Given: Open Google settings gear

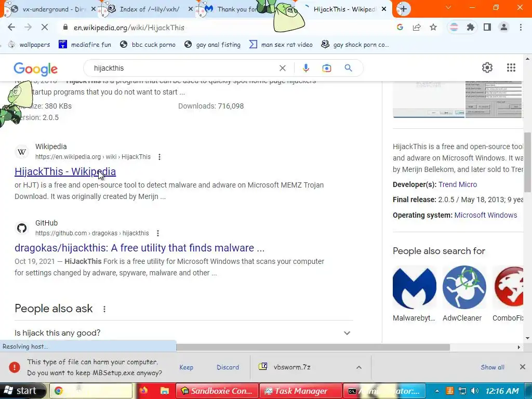Looking at the screenshot, I should (x=487, y=68).
